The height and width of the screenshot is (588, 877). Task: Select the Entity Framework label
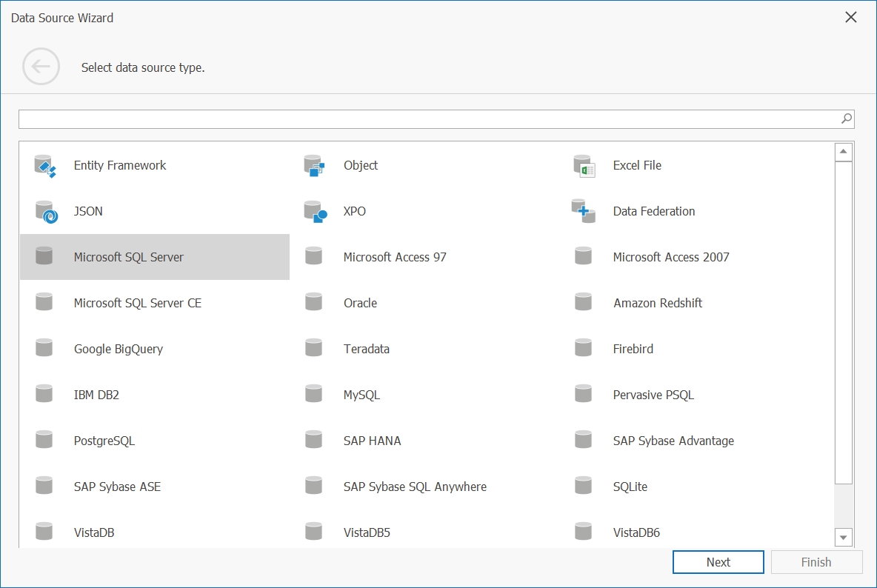pos(120,165)
